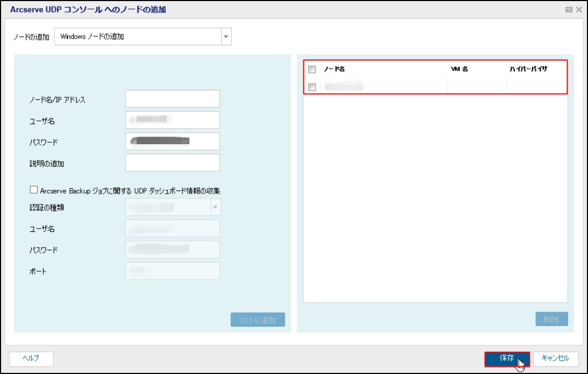Click the ノード名 column header
The image size is (588, 374).
[334, 69]
